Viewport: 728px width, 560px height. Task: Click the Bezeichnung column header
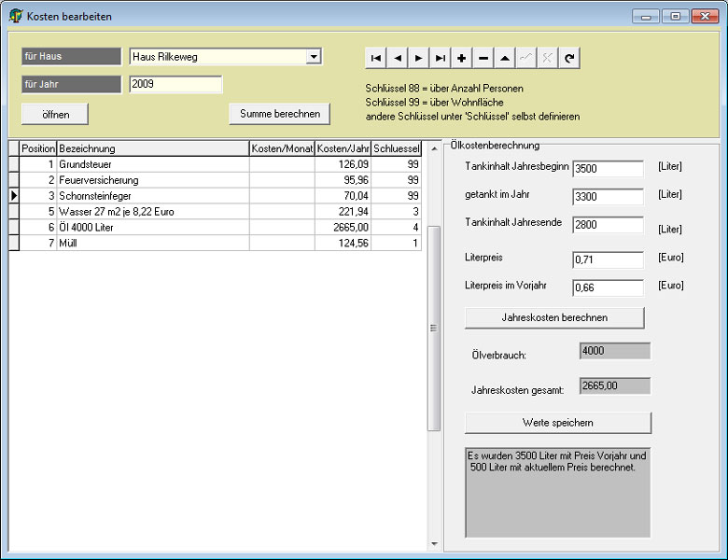[x=153, y=148]
